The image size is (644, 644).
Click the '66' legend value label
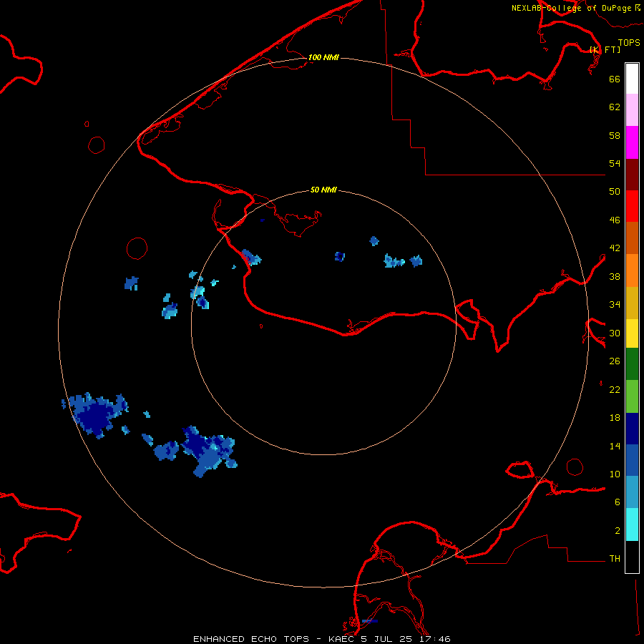tap(615, 79)
